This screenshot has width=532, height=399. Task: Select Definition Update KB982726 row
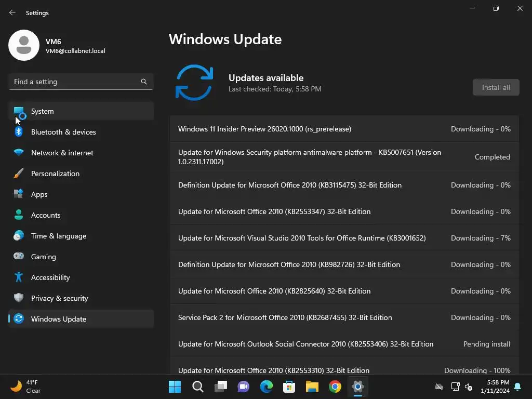(x=344, y=264)
